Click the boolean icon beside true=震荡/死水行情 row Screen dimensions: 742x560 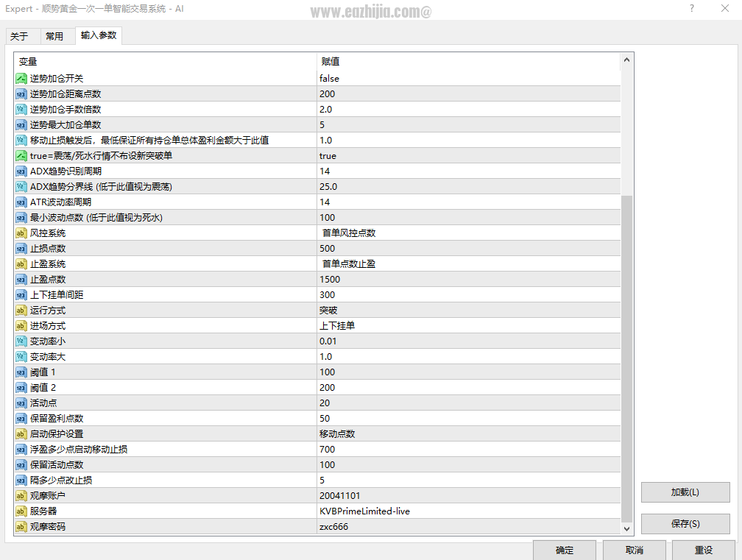21,155
